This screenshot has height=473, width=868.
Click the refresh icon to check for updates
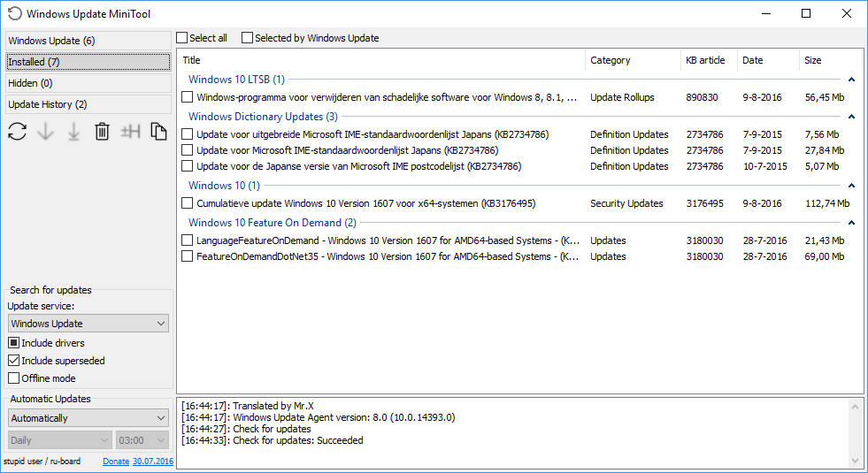pos(17,132)
